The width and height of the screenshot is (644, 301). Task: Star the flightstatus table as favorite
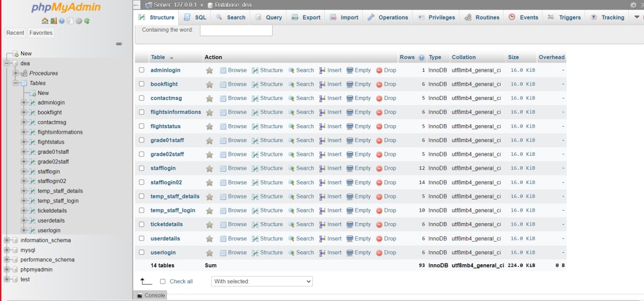click(209, 127)
